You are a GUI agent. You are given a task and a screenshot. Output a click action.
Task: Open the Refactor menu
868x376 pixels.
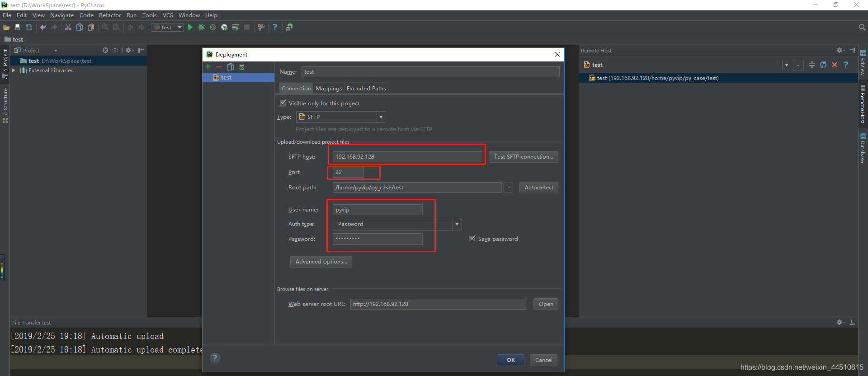point(110,15)
